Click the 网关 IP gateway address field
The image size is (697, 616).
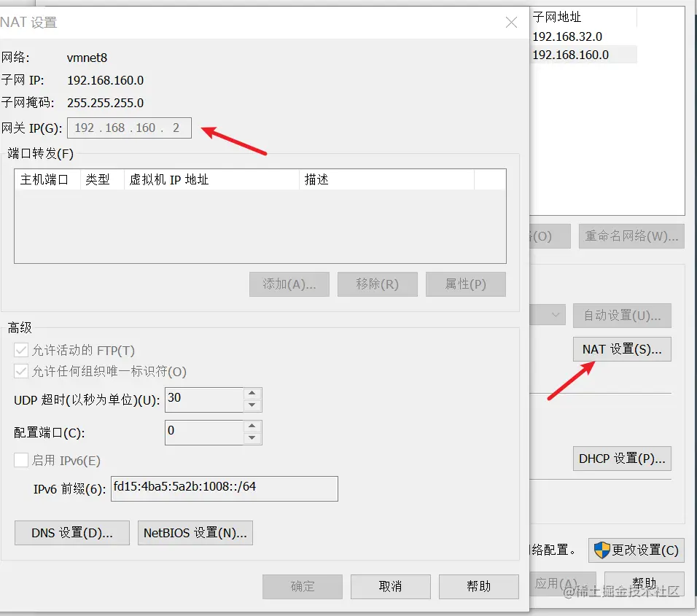click(x=129, y=128)
